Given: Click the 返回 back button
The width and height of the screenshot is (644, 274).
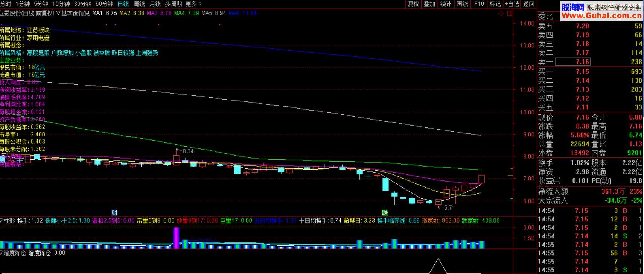Looking at the screenshot, I should (x=529, y=4).
